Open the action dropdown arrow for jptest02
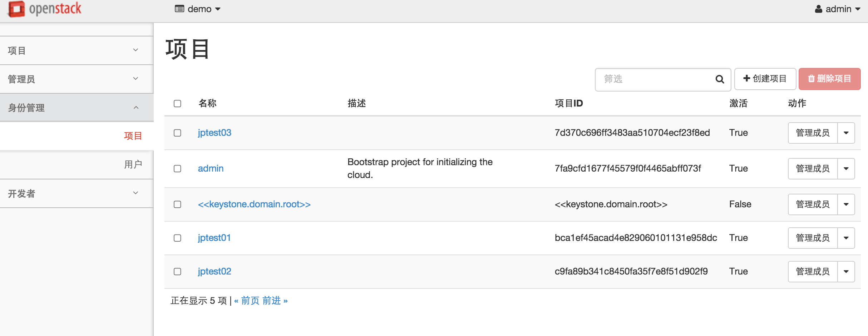 [846, 272]
